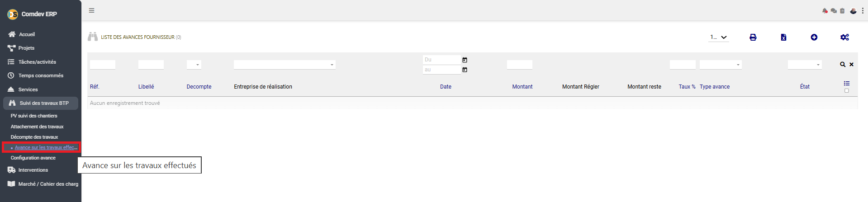Viewport: 868px width, 202px height.
Task: Sort the table by Montant column
Action: pos(522,87)
